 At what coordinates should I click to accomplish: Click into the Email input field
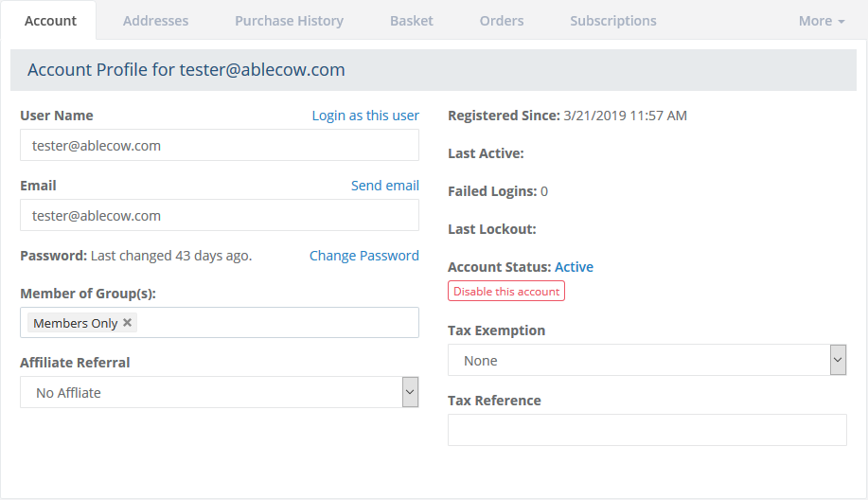(219, 216)
